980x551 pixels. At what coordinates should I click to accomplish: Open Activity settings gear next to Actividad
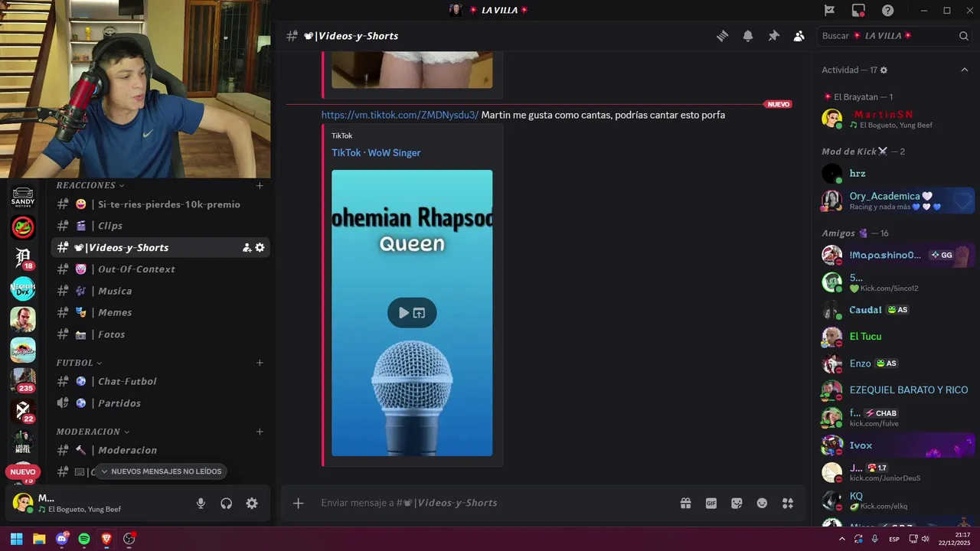(884, 70)
